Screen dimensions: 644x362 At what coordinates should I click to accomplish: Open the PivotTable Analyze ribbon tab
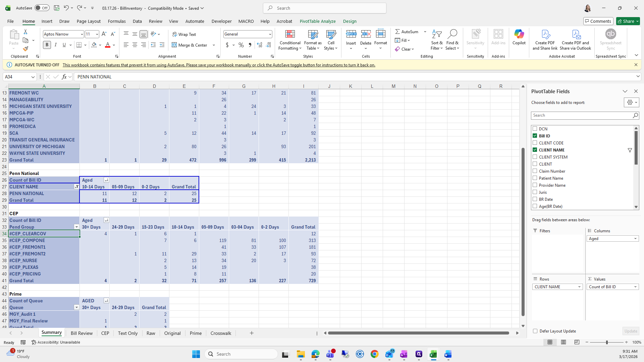(x=317, y=21)
